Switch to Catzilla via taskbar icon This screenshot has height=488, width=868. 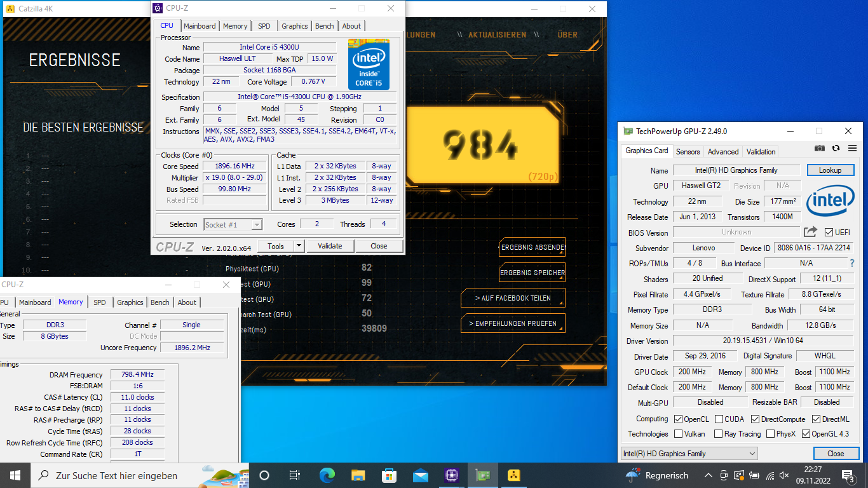coord(514,475)
